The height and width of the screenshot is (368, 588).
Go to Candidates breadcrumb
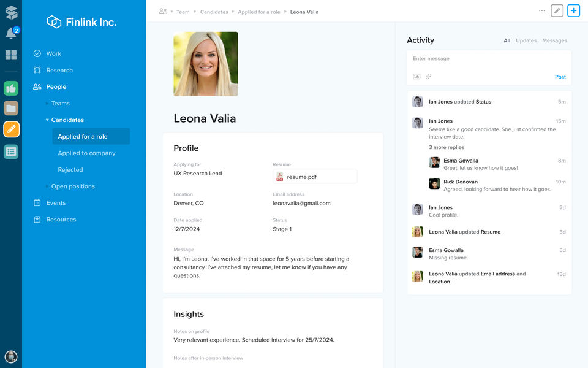click(214, 12)
